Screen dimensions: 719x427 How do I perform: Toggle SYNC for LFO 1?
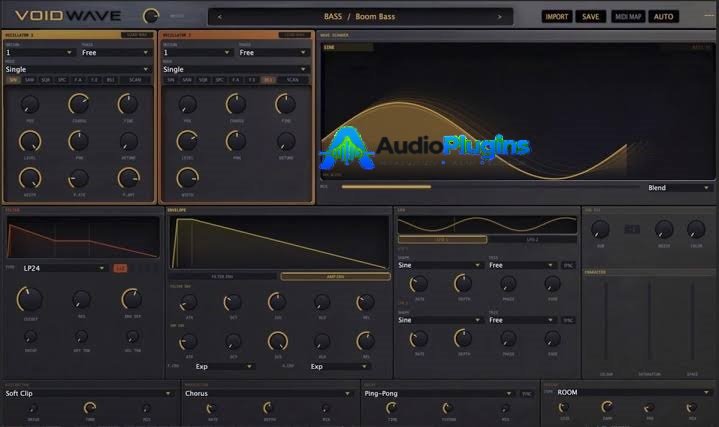(568, 266)
